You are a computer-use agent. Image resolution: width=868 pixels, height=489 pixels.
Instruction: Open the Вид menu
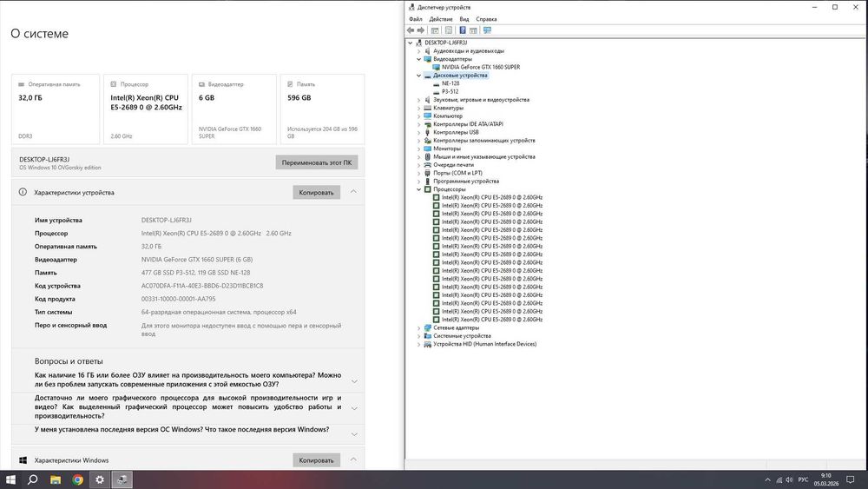[464, 19]
